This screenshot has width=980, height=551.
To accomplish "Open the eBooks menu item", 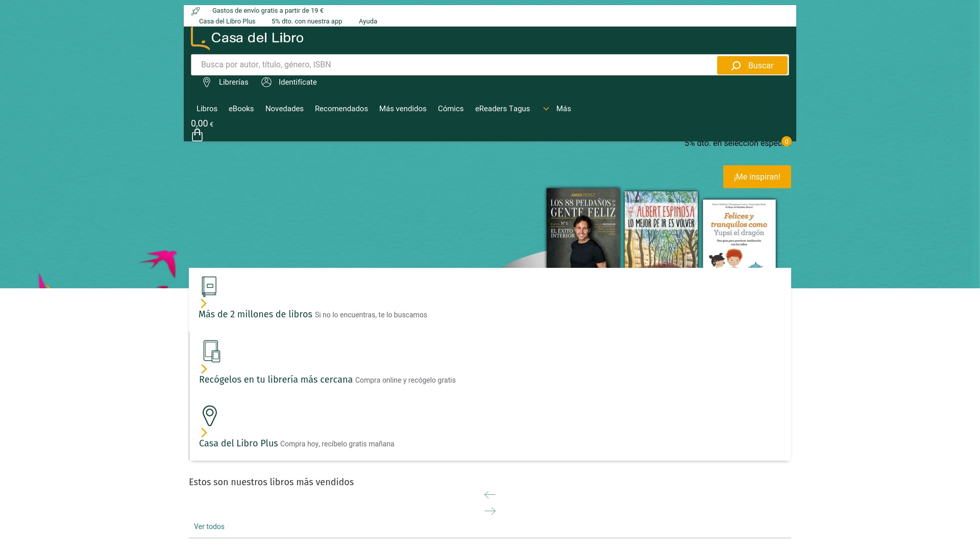I will [241, 109].
